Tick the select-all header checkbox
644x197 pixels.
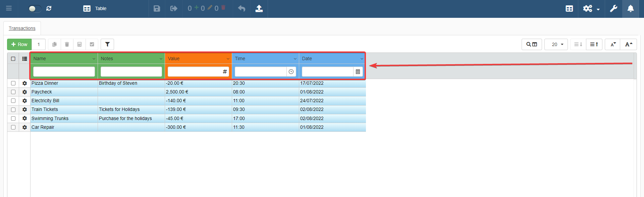13,58
